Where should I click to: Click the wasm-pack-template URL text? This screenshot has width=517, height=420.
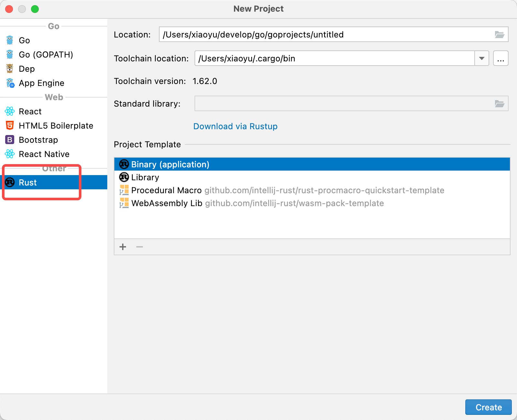(x=294, y=203)
